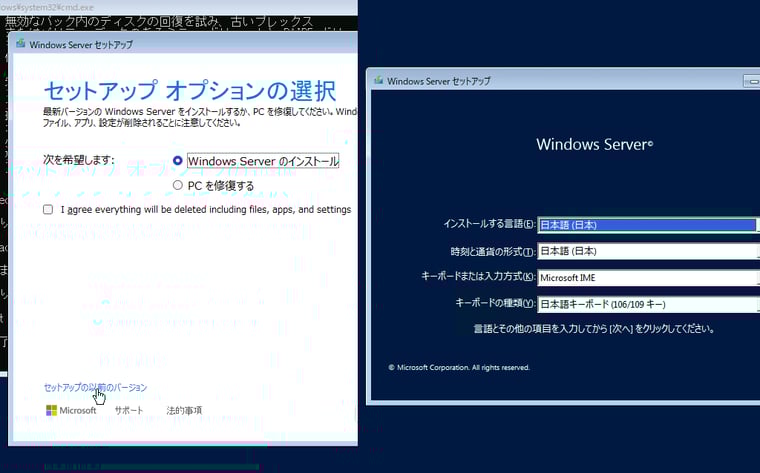
Task: Open キーボードまたは入力方式 dropdown
Action: (x=649, y=278)
